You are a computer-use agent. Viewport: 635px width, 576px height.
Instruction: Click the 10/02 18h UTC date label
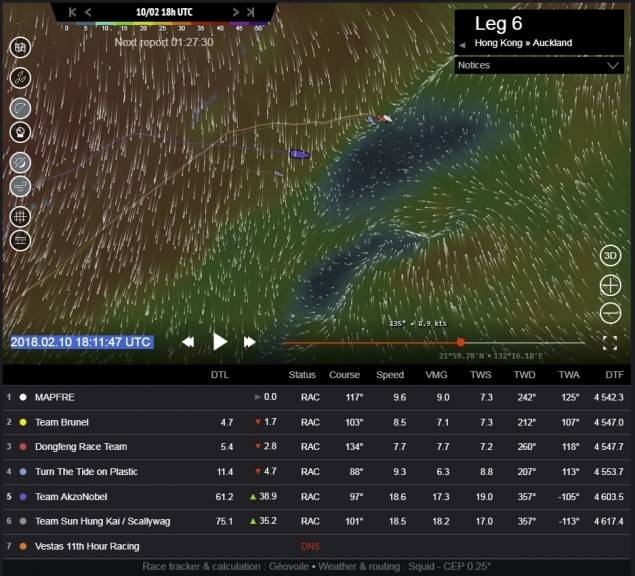164,12
